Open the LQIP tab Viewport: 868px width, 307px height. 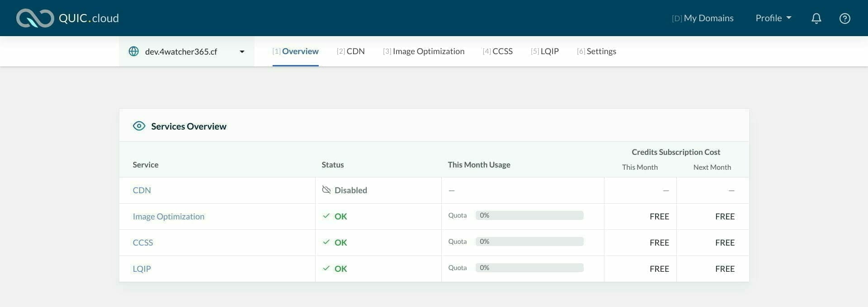545,51
